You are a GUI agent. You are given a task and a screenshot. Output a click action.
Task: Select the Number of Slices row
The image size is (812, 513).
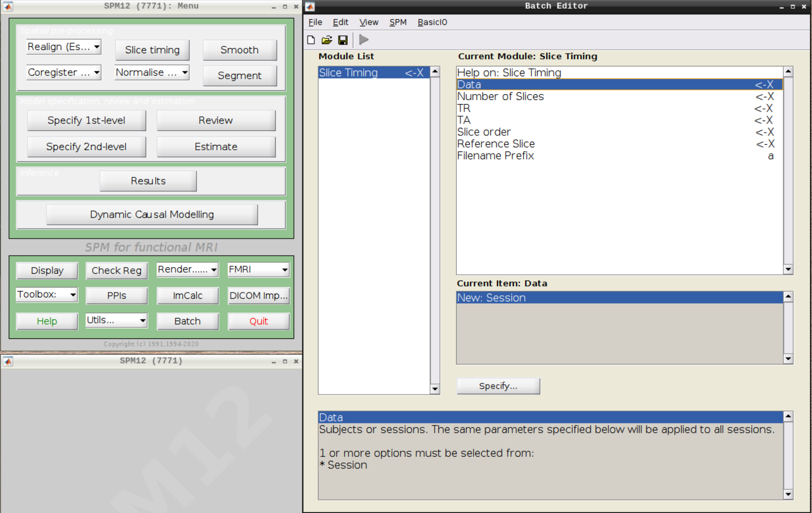[619, 96]
